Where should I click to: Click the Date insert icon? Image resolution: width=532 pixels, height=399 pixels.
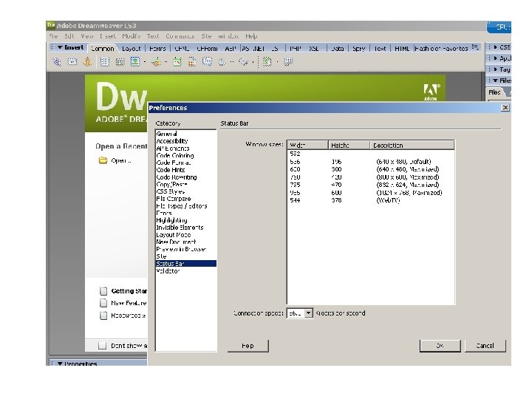click(x=177, y=62)
